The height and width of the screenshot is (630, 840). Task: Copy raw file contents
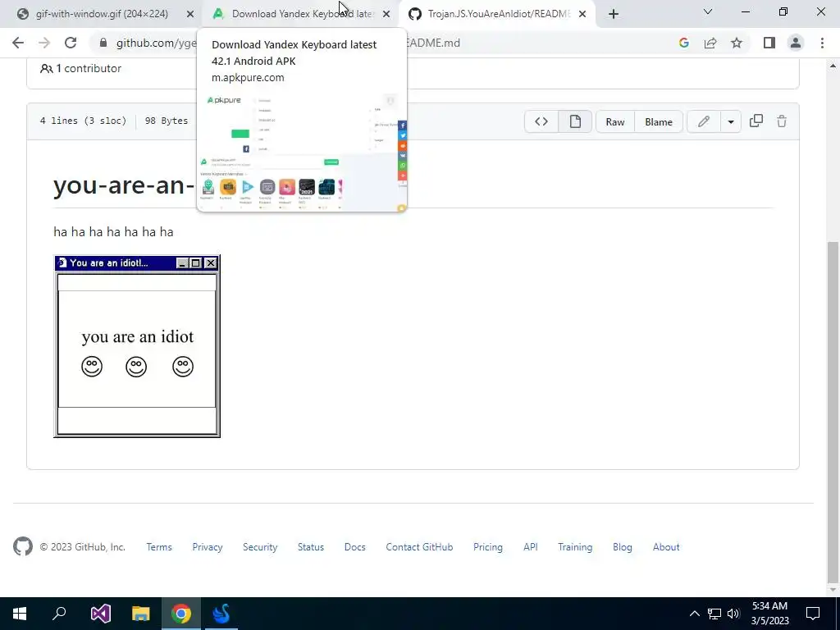point(756,121)
